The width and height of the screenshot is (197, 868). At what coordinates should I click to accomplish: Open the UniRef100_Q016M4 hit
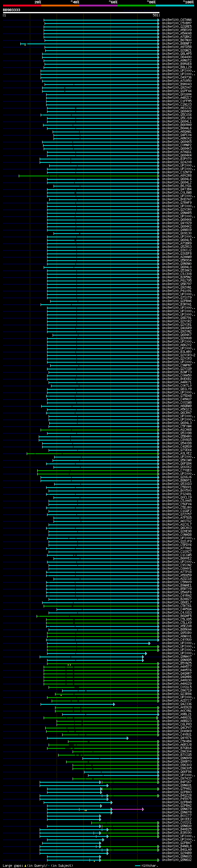(x=177, y=94)
